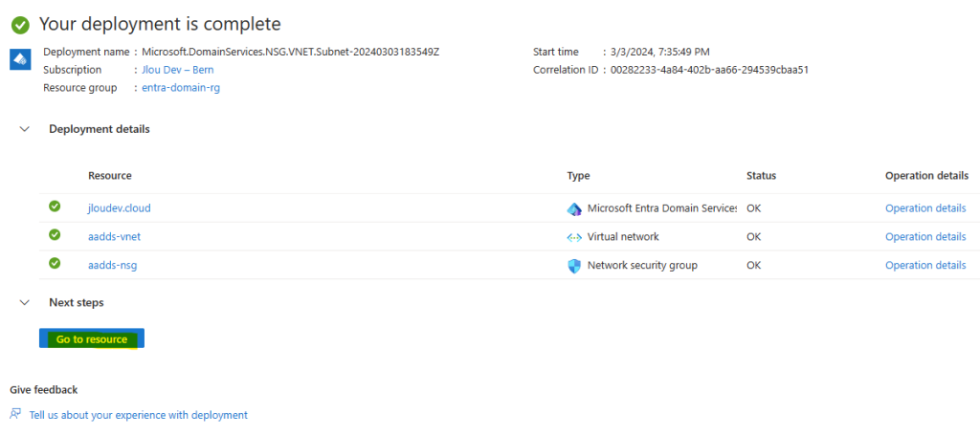Collapse the Deployment details section

pos(24,129)
